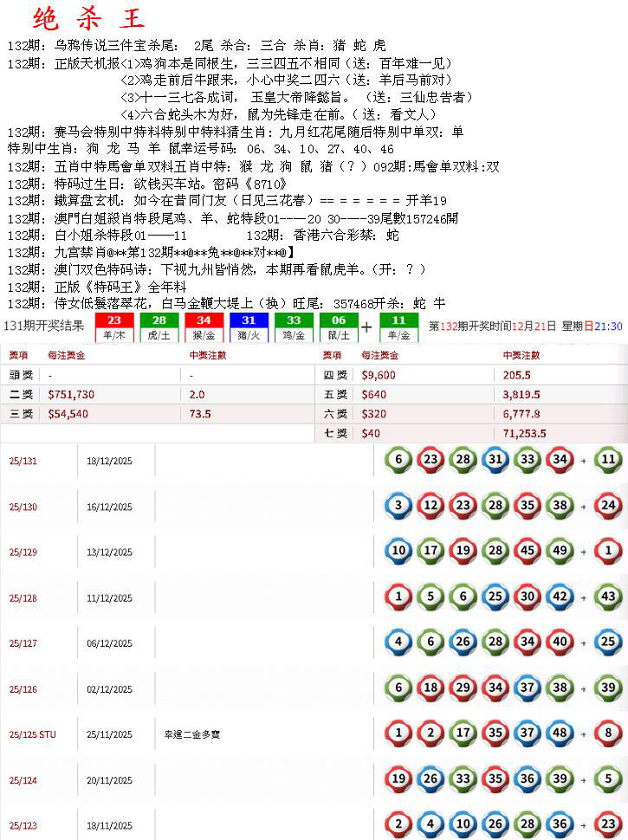628x840 pixels.
Task: Click extra ball 24 in draw 25/130
Action: coord(609,506)
